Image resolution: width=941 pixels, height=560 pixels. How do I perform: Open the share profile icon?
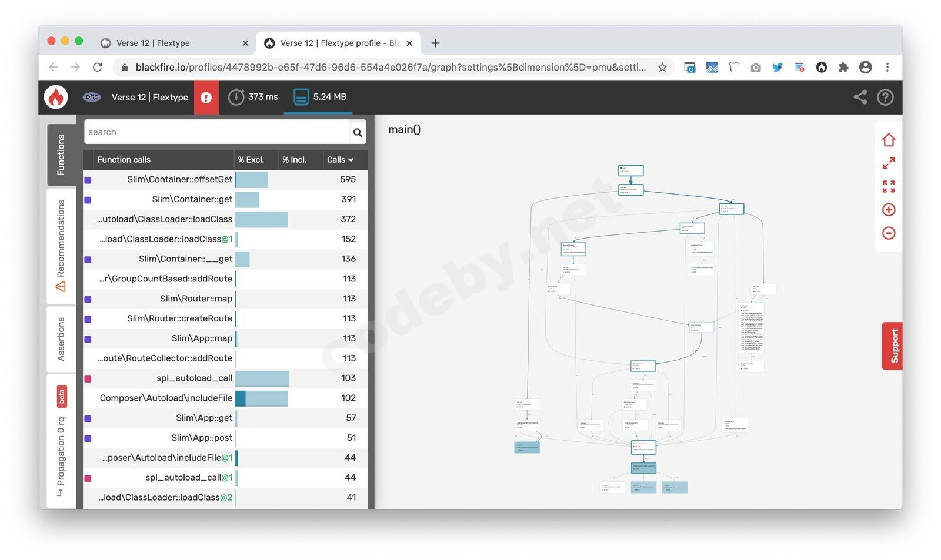tap(860, 97)
